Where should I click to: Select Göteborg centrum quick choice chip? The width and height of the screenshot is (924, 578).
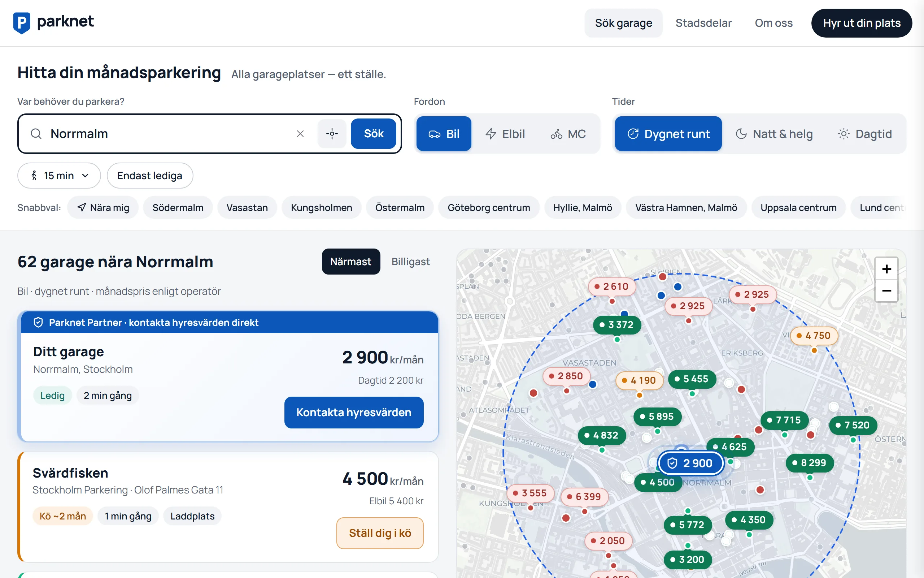(489, 208)
